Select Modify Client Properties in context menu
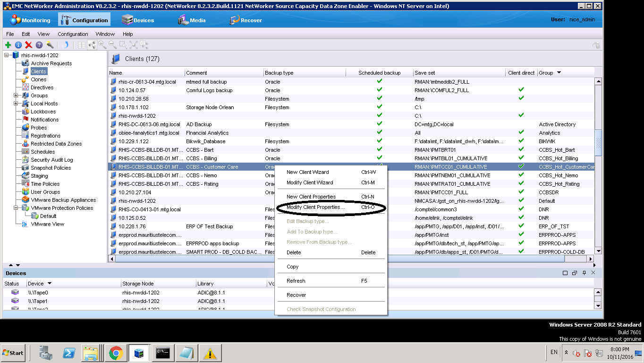 [x=315, y=207]
